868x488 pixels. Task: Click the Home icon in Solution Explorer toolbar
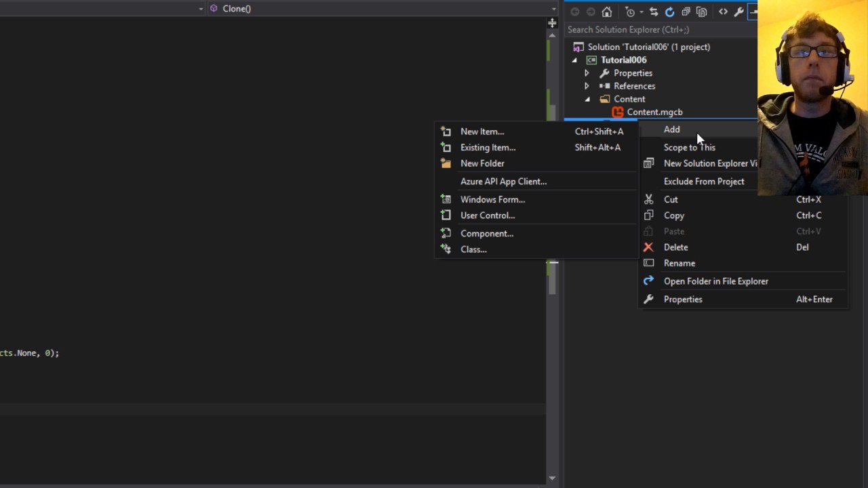pos(607,12)
